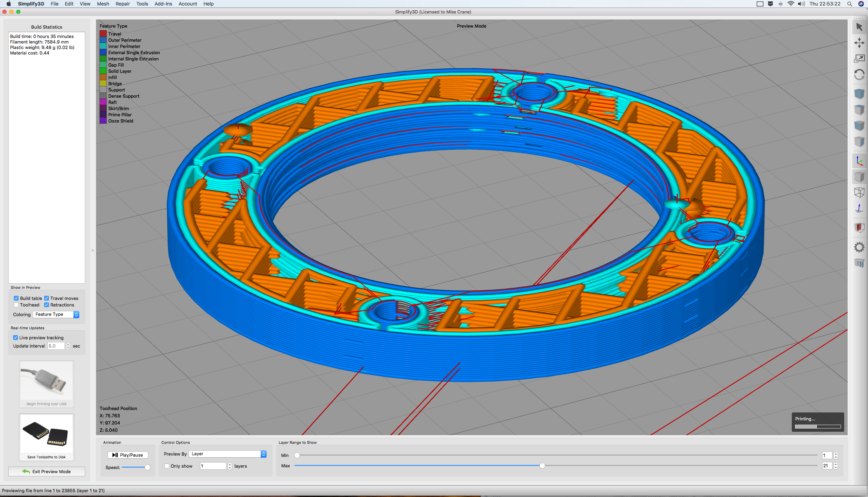This screenshot has height=497, width=868.
Task: Click the animation Speed slider handle
Action: [x=147, y=467]
